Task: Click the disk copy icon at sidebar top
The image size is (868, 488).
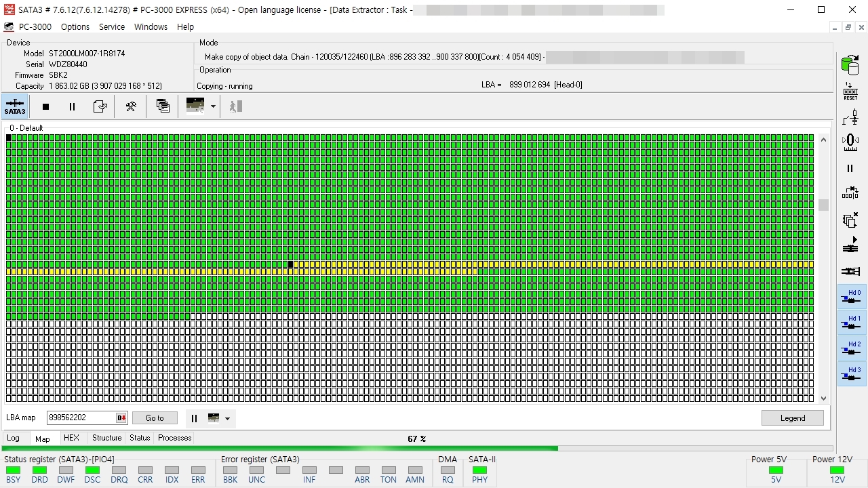Action: [850, 65]
